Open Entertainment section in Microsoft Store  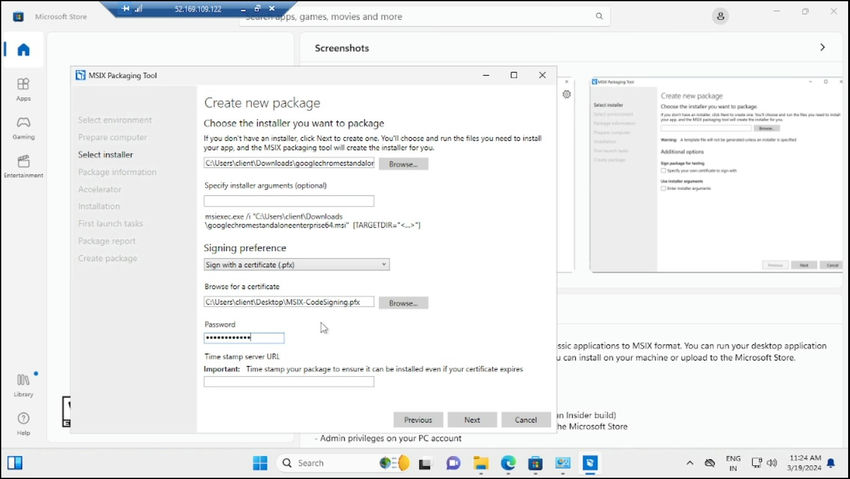(23, 166)
